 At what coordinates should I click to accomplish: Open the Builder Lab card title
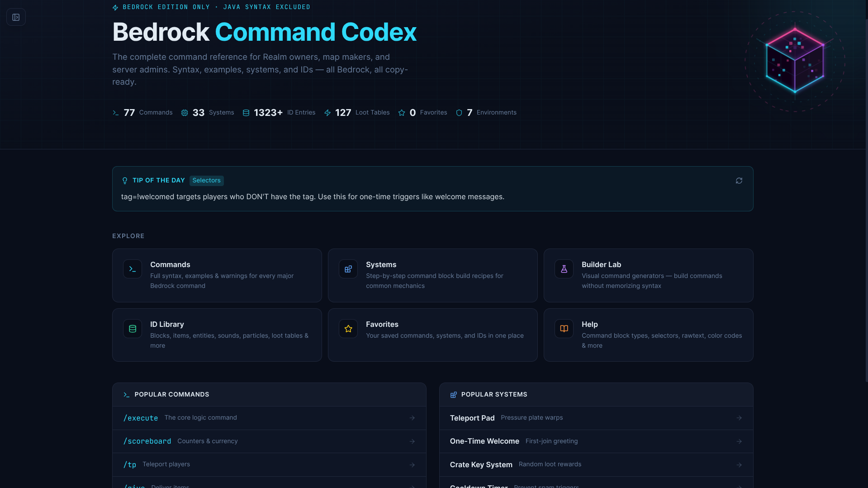tap(601, 264)
